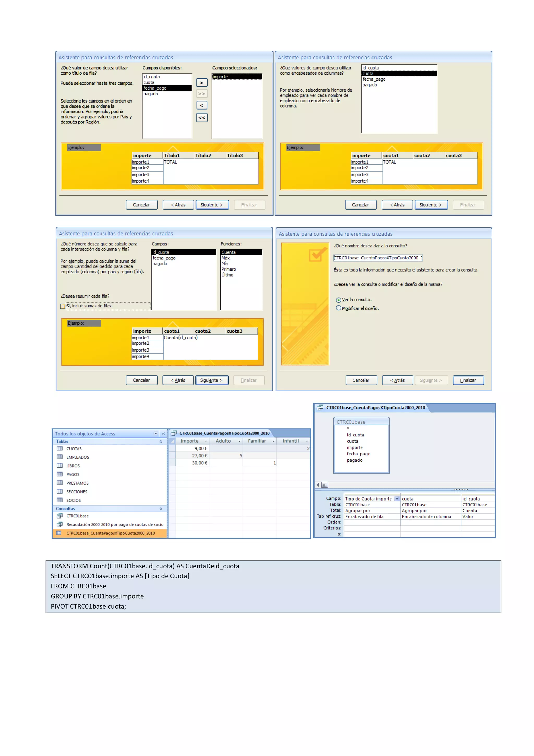Click fecha_pago in the CTRC01base field list
Image resolution: width=534 pixels, height=756 pixels.
tap(358, 454)
